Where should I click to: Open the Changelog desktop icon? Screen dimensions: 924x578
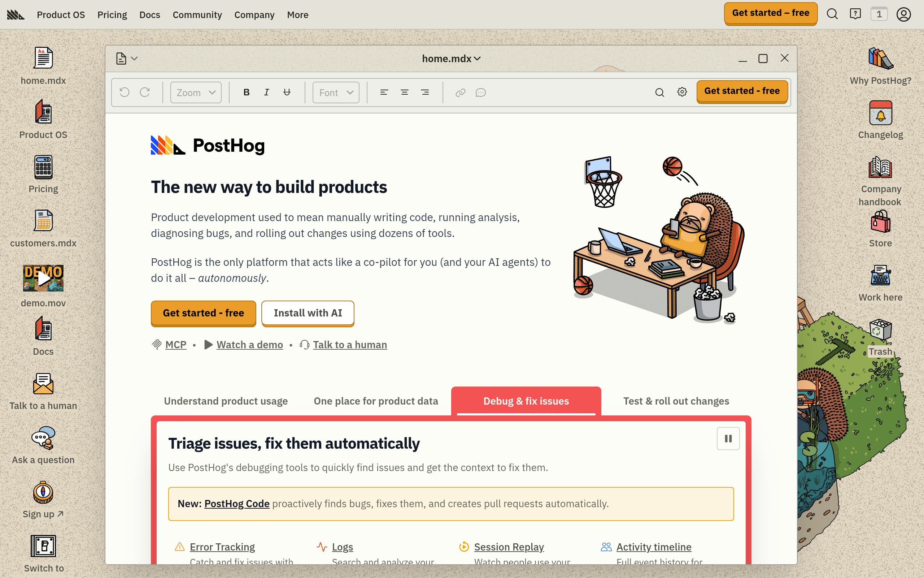coord(880,113)
